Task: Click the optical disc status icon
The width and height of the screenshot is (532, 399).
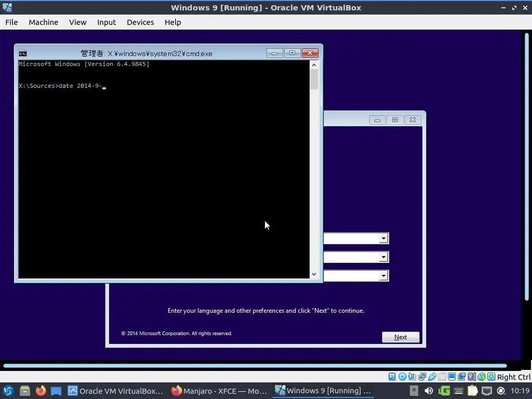Action: (402, 377)
